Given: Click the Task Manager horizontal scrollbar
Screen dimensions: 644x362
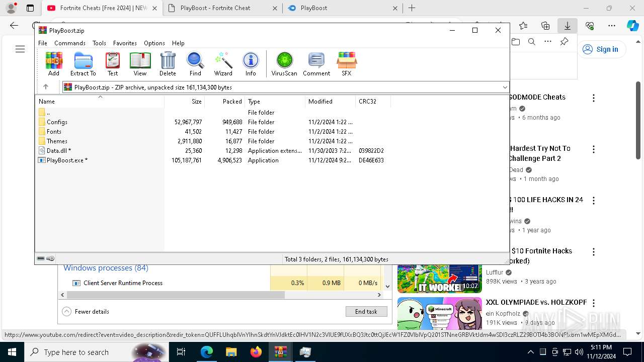Looking at the screenshot, I should click(x=176, y=295).
